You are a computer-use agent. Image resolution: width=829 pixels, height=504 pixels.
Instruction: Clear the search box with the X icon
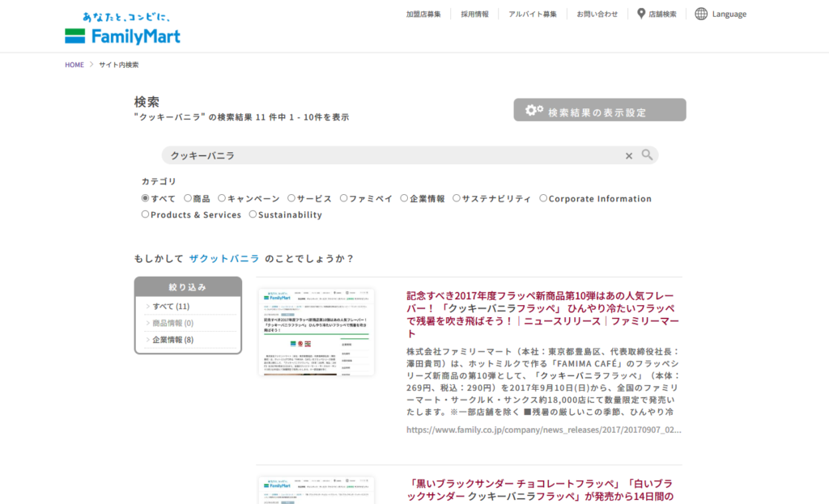pos(628,156)
